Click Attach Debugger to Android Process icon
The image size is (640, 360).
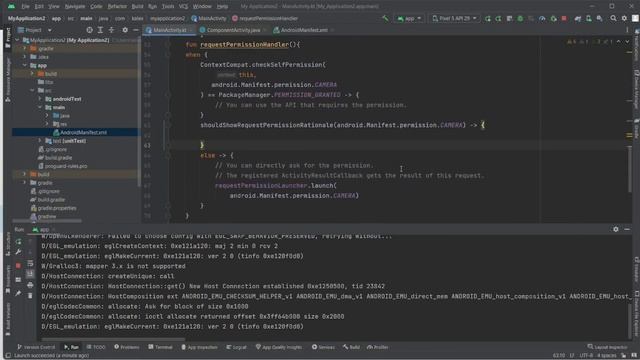553,18
